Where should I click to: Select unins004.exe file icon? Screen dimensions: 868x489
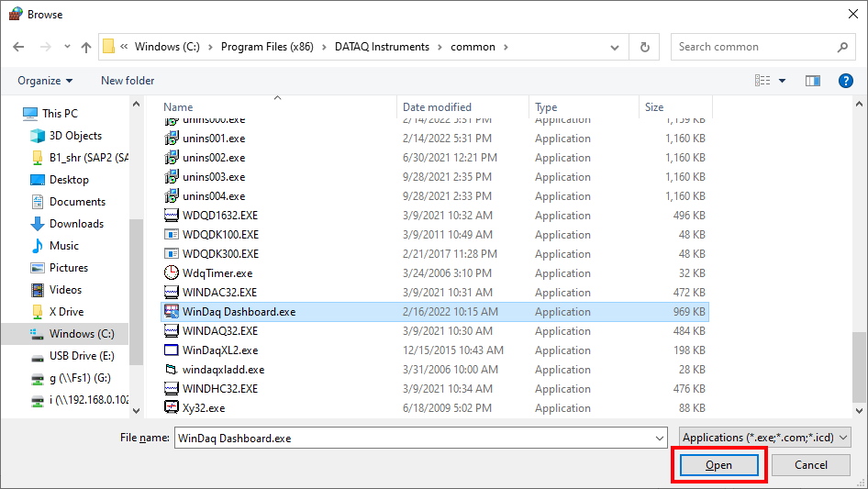coord(172,196)
